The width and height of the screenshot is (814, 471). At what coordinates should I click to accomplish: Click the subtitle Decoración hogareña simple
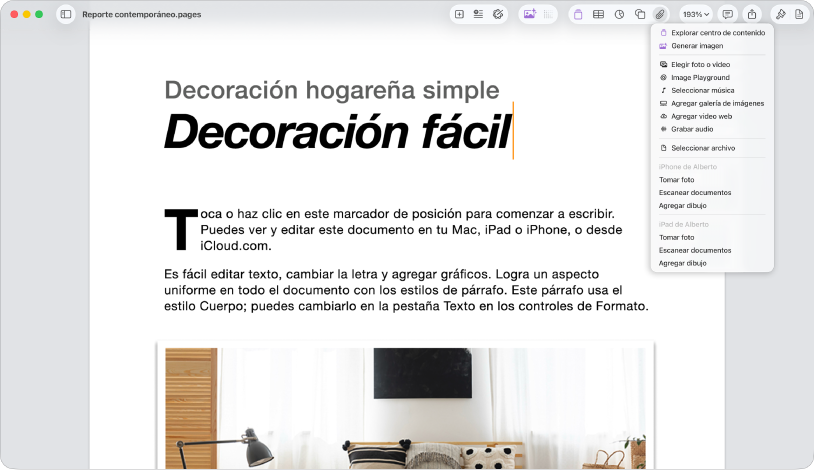pos(332,90)
